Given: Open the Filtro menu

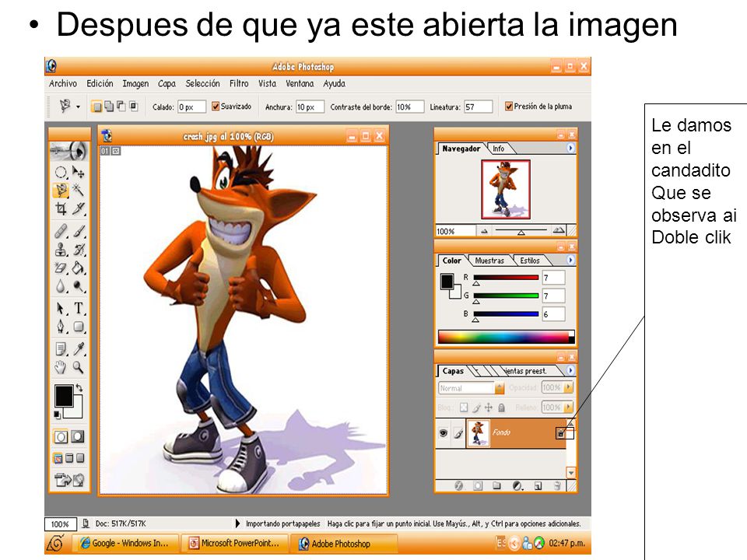Looking at the screenshot, I should pyautogui.click(x=239, y=84).
